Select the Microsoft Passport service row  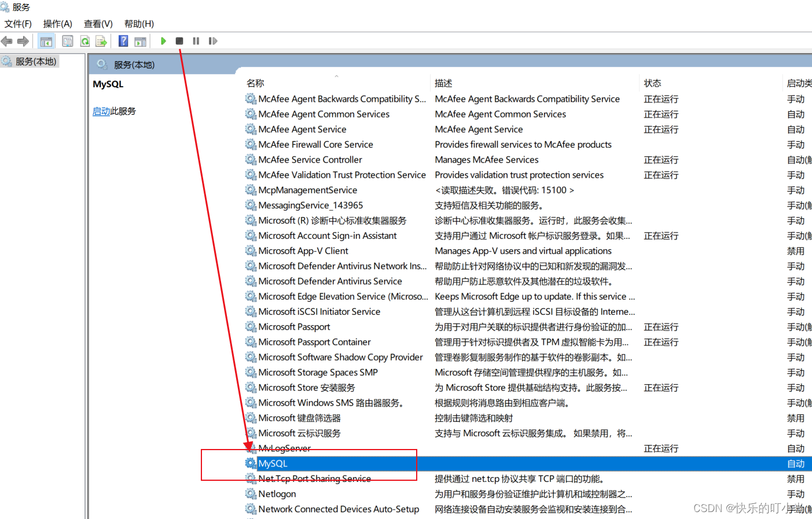[527, 327]
